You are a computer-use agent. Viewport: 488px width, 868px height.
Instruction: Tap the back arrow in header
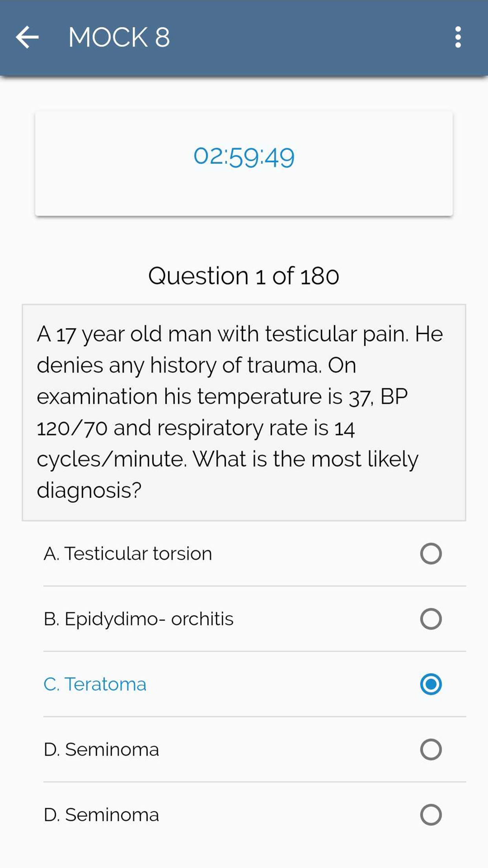point(27,37)
